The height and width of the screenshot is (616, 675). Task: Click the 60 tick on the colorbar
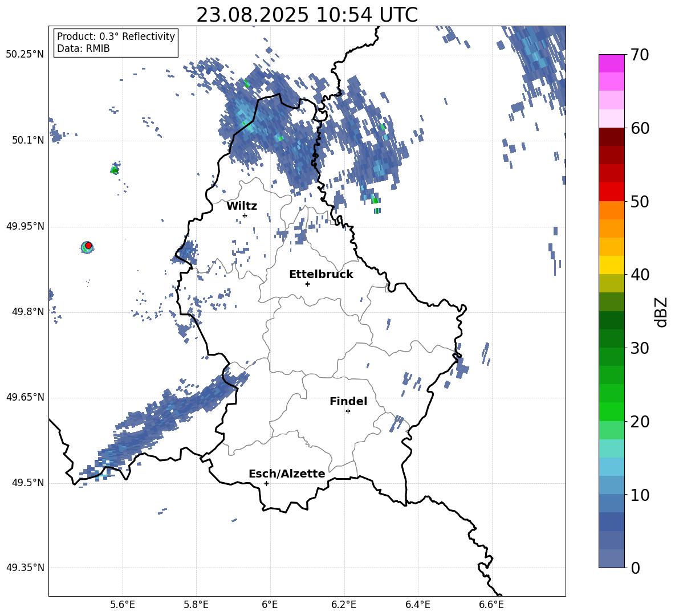pyautogui.click(x=640, y=128)
